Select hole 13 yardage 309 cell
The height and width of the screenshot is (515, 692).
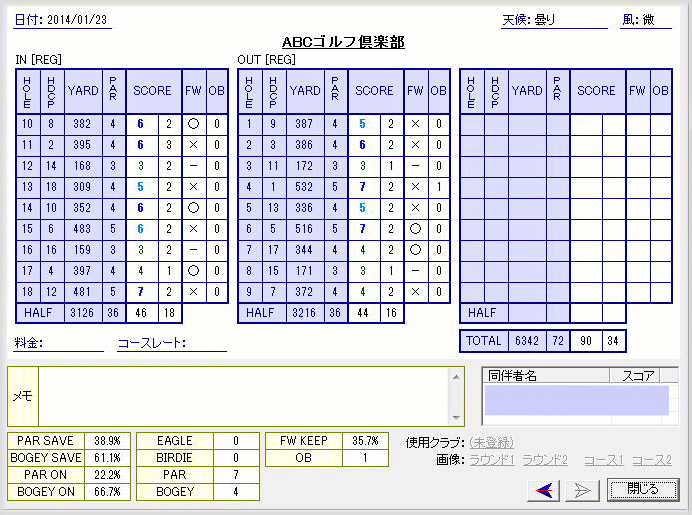[x=83, y=187]
